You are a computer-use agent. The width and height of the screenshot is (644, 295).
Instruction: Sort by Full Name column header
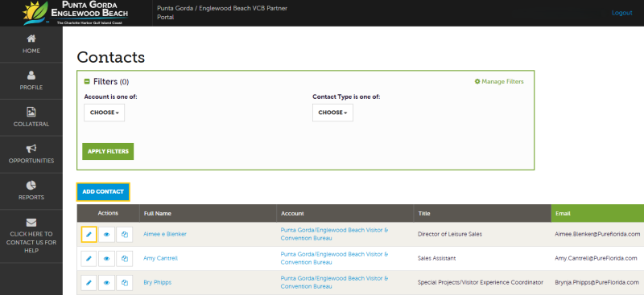[208, 213]
